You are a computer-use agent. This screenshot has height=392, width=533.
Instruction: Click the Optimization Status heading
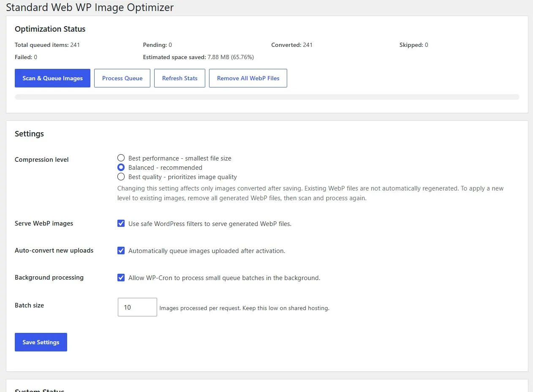(x=50, y=29)
